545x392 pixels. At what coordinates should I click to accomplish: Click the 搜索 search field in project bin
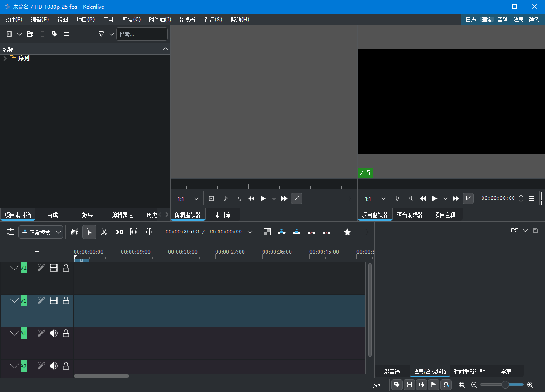pyautogui.click(x=141, y=34)
